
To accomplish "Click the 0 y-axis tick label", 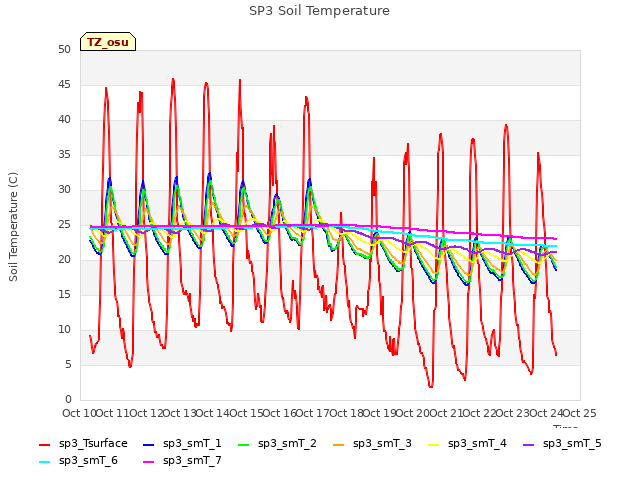I will [68, 400].
